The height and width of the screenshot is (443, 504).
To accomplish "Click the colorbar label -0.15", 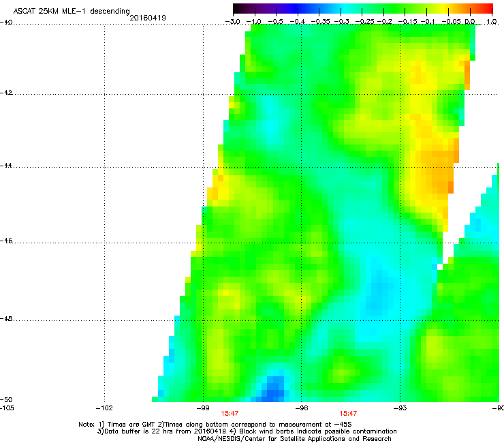I will click(407, 22).
